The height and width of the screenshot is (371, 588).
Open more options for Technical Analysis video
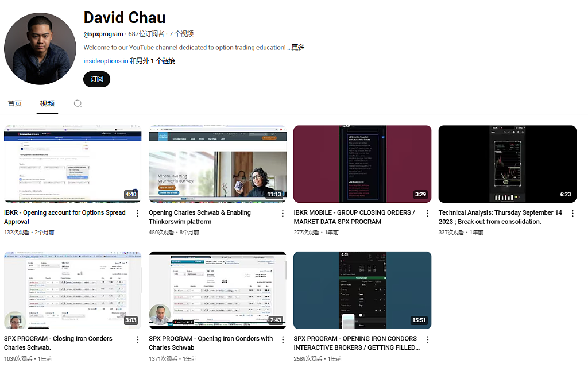tap(572, 214)
